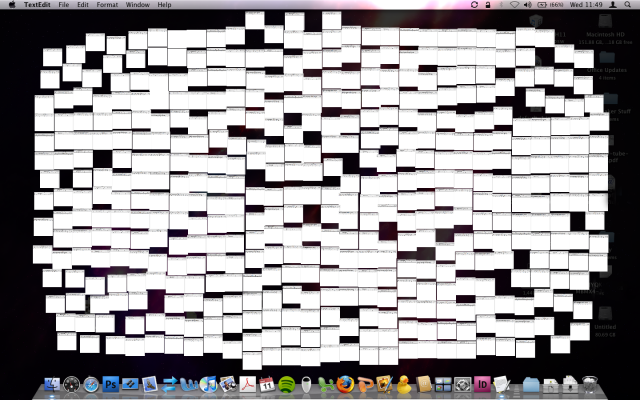Open Address Book from the Dock
Viewport: 640px width, 400px height.
click(x=424, y=384)
